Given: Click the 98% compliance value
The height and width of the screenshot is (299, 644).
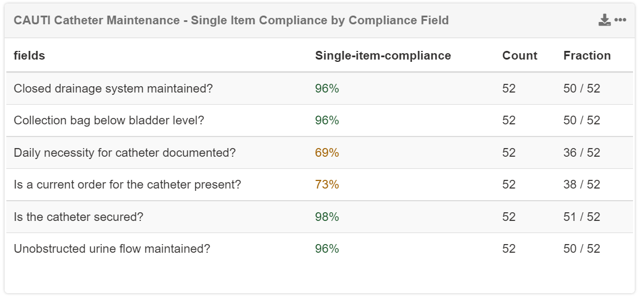Looking at the screenshot, I should point(327,217).
